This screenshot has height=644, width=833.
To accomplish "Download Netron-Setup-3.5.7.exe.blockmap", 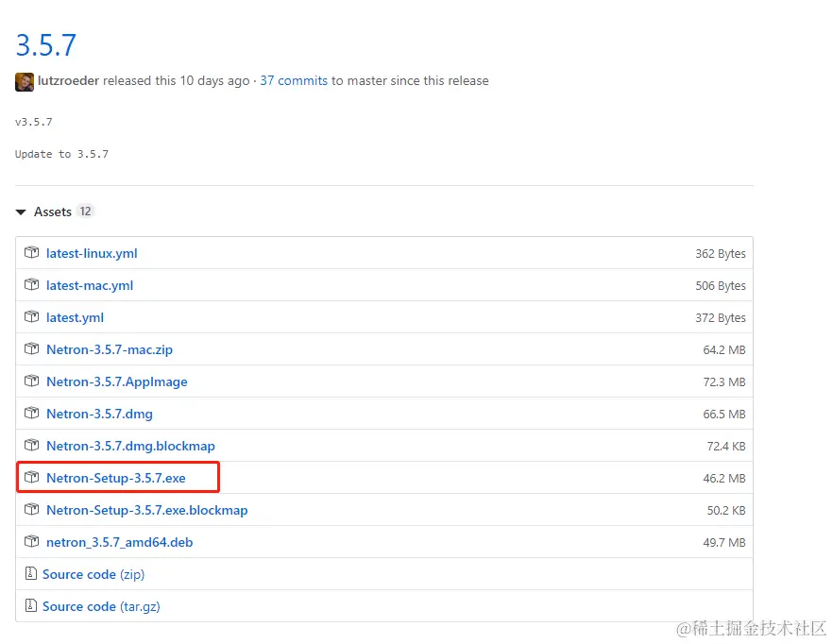I will click(147, 510).
